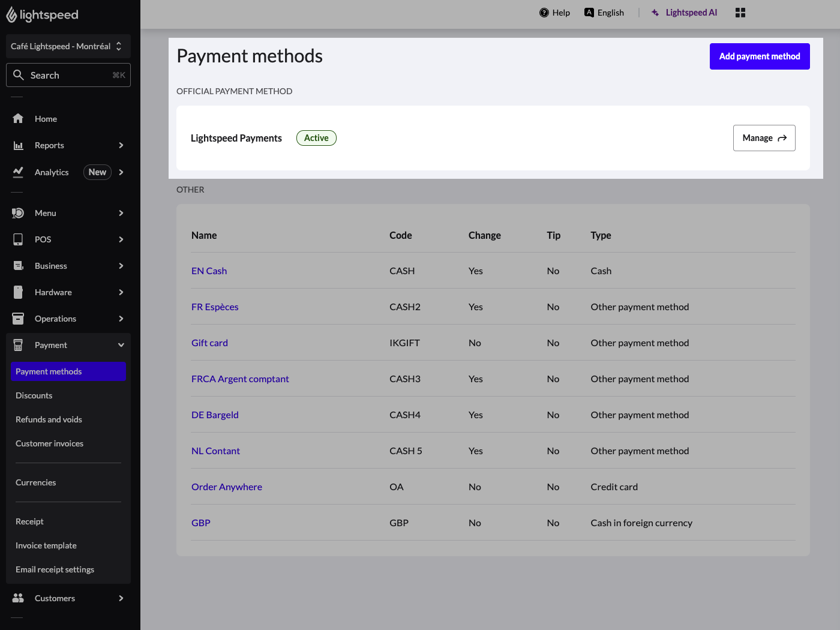
Task: Click the Lightspeed logo
Action: 42,14
